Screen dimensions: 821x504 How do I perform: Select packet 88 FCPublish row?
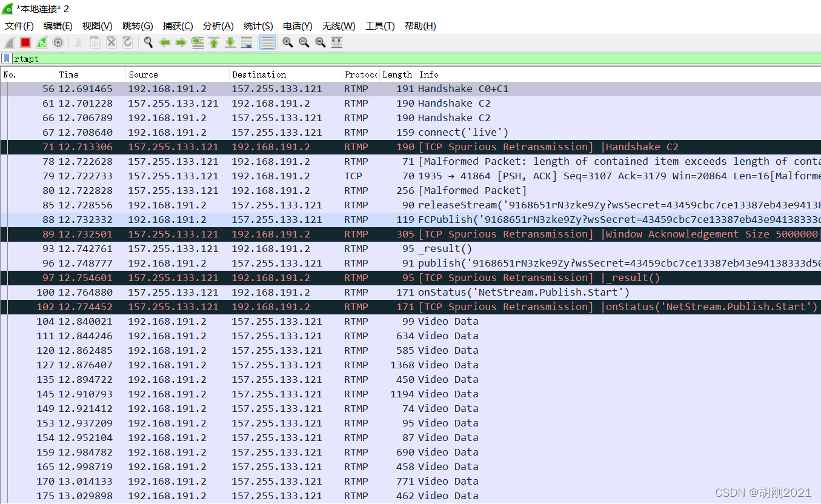410,220
